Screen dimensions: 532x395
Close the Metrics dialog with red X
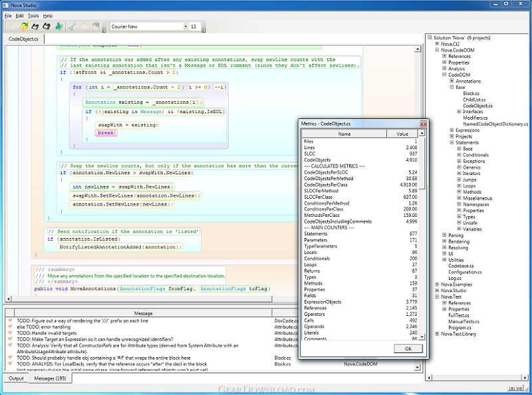click(423, 124)
